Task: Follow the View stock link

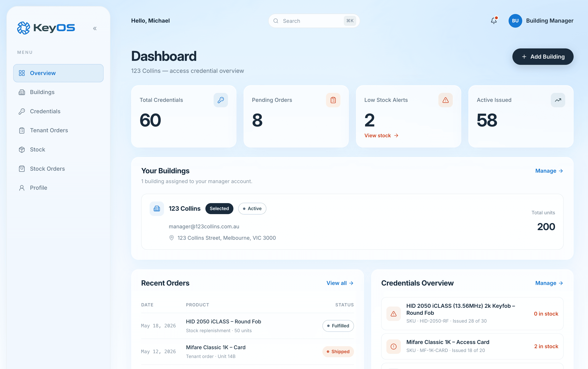Action: coord(381,135)
